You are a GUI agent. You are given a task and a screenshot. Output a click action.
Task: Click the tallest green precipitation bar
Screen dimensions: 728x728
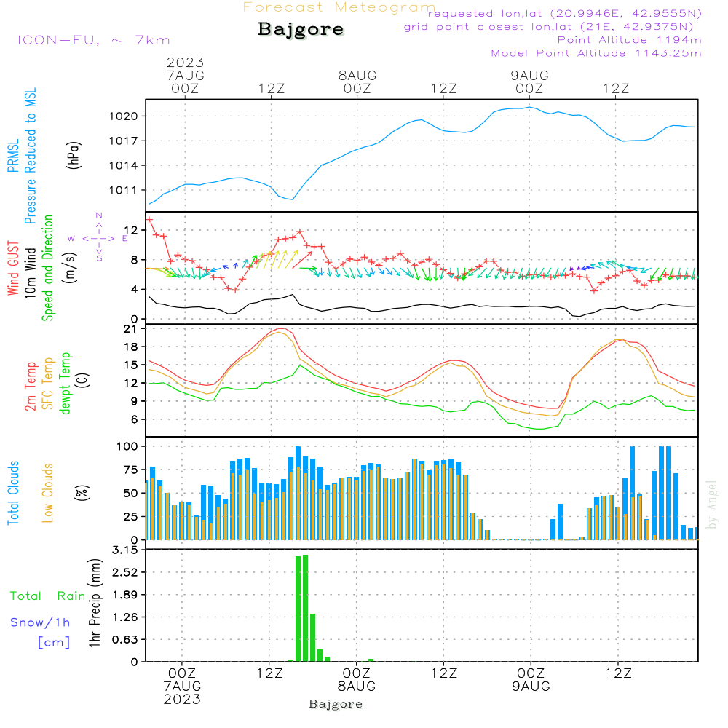[305, 608]
